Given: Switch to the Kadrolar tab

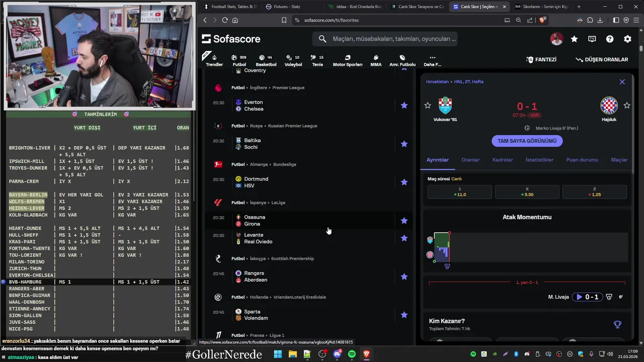Looking at the screenshot, I should tap(503, 160).
